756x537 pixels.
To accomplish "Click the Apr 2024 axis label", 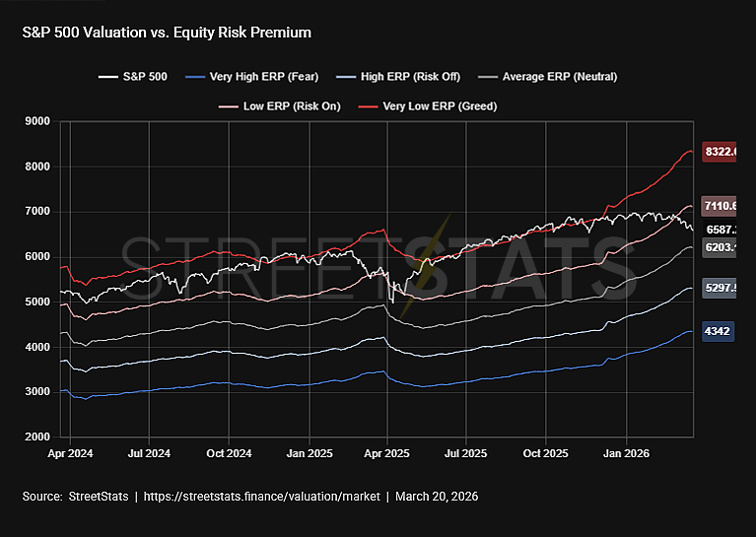I will point(70,453).
